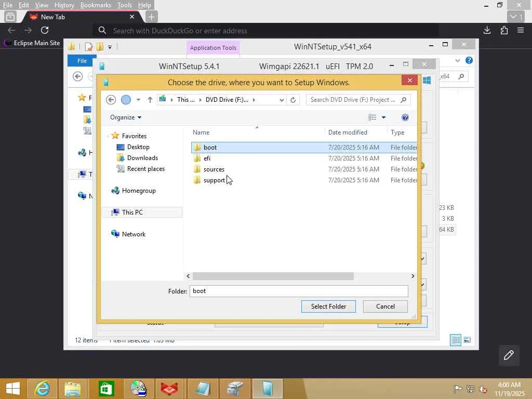Open the browser View menu

pyautogui.click(x=42, y=5)
